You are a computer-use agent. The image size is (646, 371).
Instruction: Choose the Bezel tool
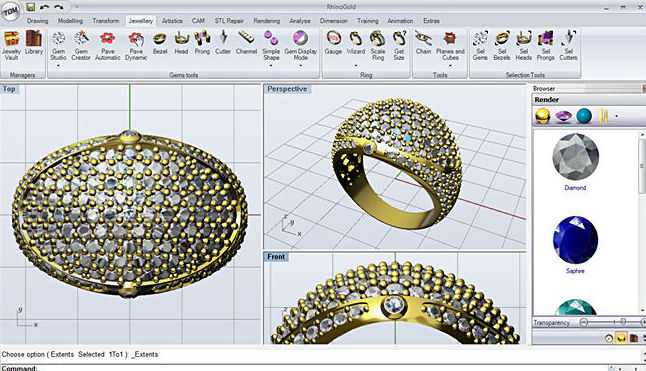pos(160,43)
